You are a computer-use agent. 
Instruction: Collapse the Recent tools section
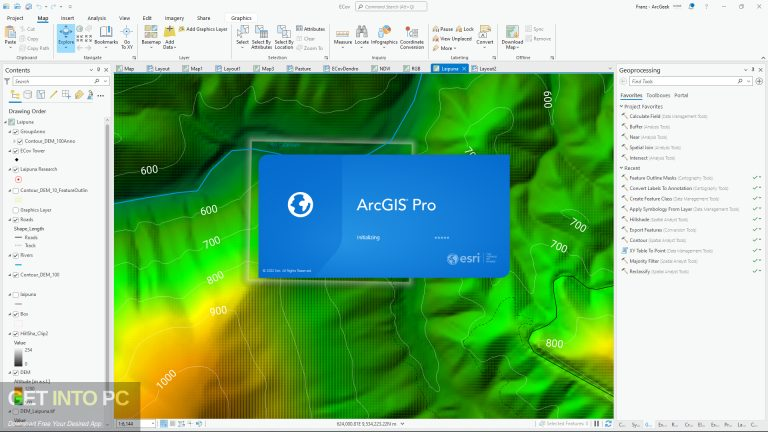(x=622, y=168)
